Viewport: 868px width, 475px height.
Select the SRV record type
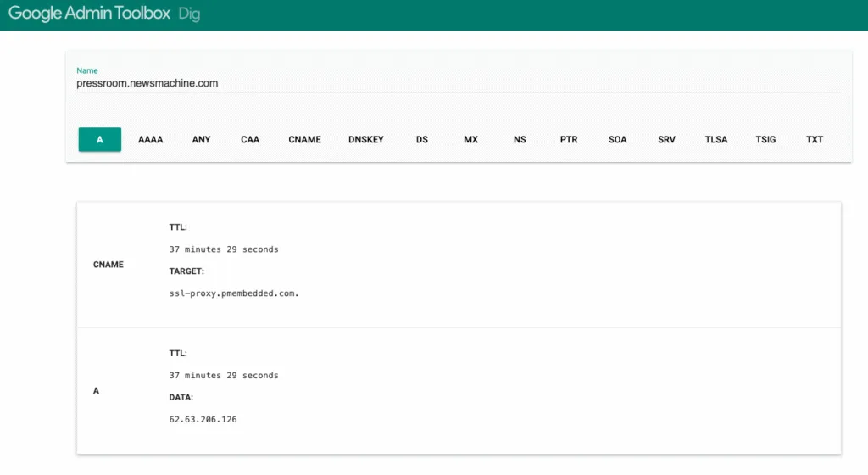tap(667, 140)
